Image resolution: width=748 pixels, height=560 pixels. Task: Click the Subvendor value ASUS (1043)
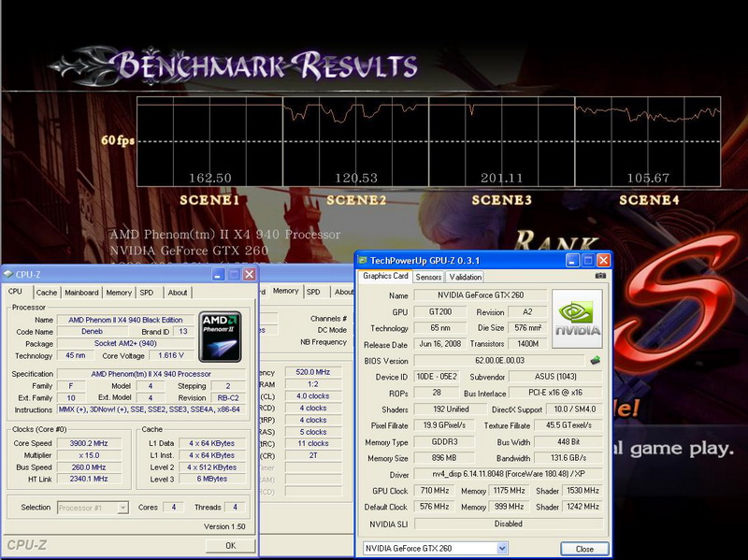coord(555,377)
